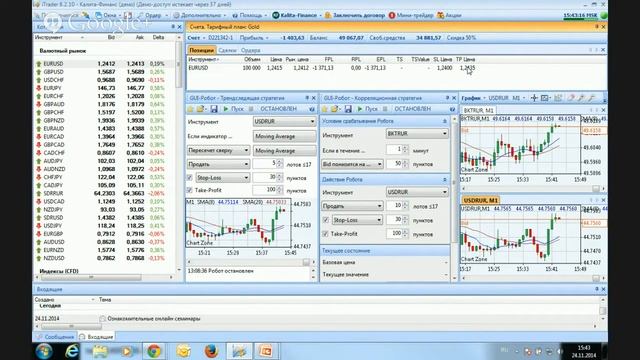Open Windows Start menu
This screenshot has width=640, height=360.
click(x=44, y=351)
